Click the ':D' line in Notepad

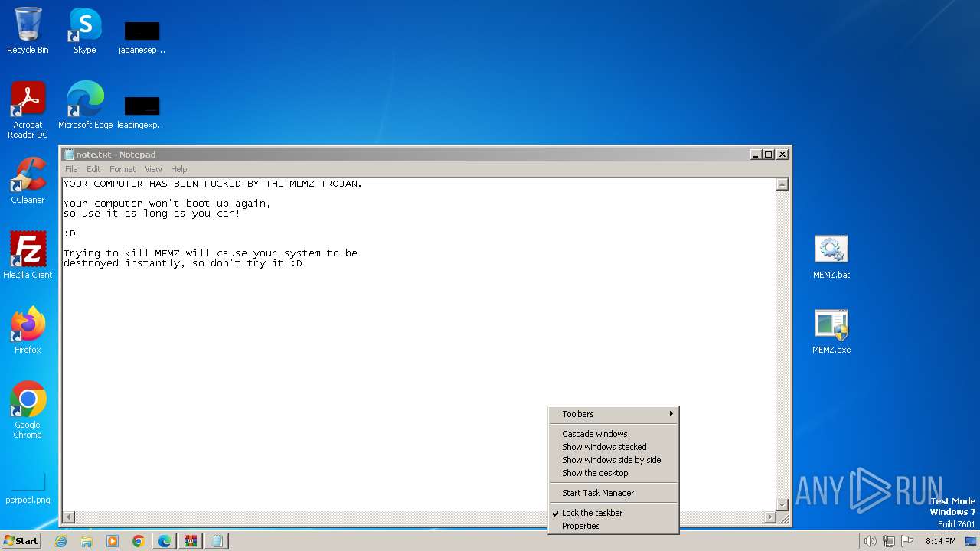70,233
